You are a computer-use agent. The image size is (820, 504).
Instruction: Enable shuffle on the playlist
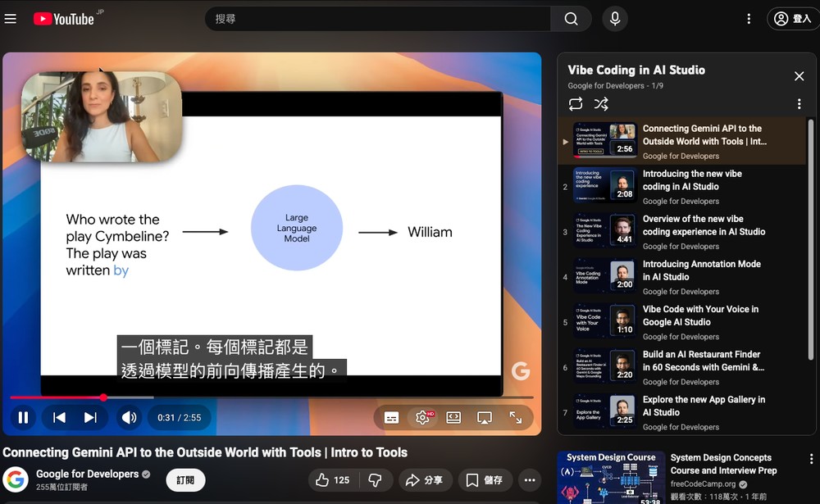click(x=601, y=104)
